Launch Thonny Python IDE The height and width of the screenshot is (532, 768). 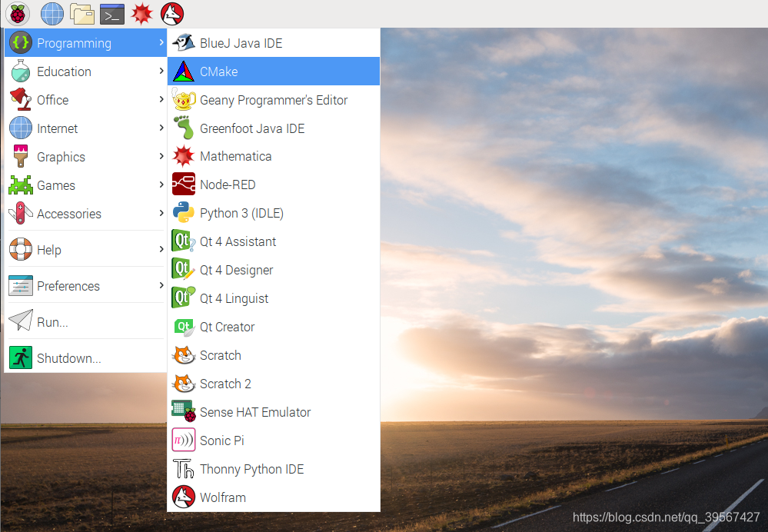274,469
